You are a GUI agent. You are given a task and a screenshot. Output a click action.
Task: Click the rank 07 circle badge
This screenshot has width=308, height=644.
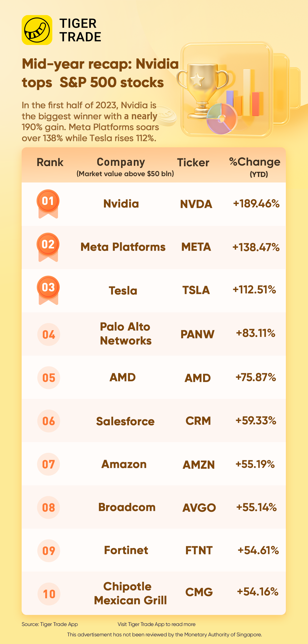tap(49, 464)
